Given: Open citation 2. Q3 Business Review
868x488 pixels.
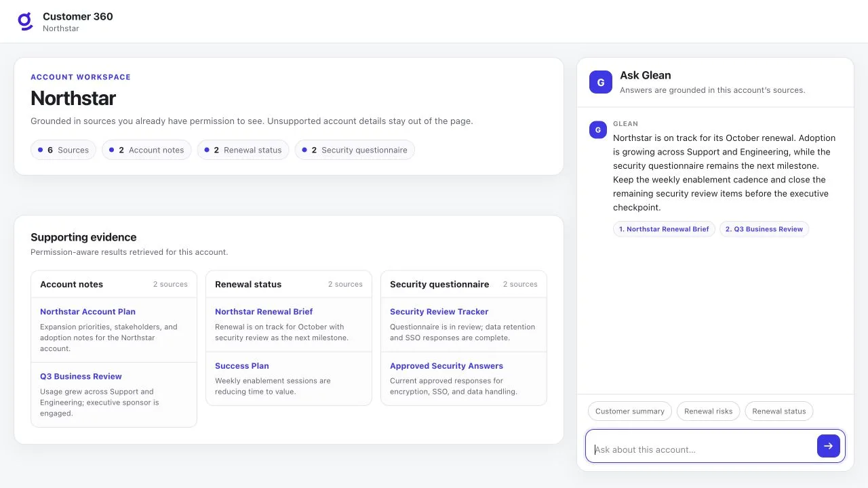Looking at the screenshot, I should 764,229.
